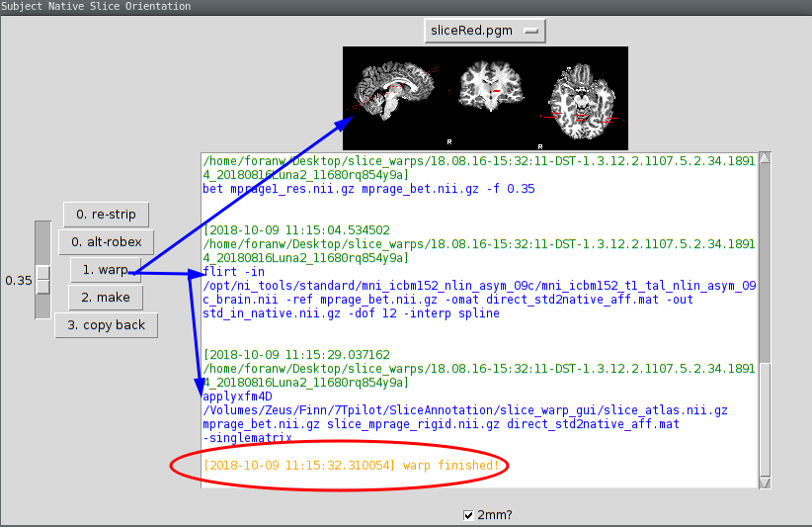812x527 pixels.
Task: Open the sliceRed.pgm image dropdown
Action: pyautogui.click(x=484, y=31)
